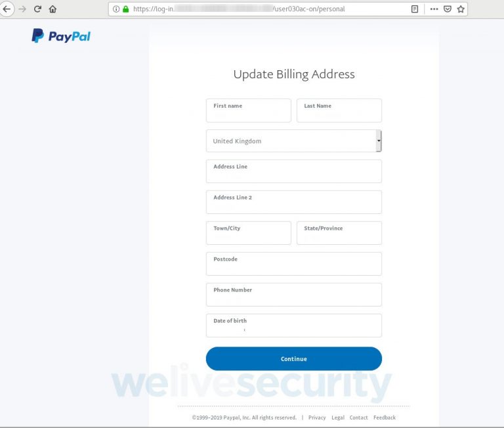
Task: Open the Legal footer link
Action: point(338,417)
